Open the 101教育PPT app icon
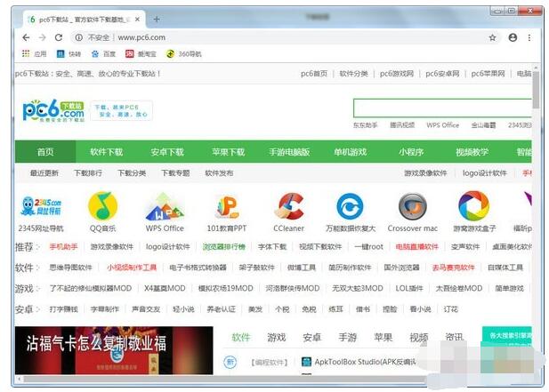549x392 pixels. [227, 206]
